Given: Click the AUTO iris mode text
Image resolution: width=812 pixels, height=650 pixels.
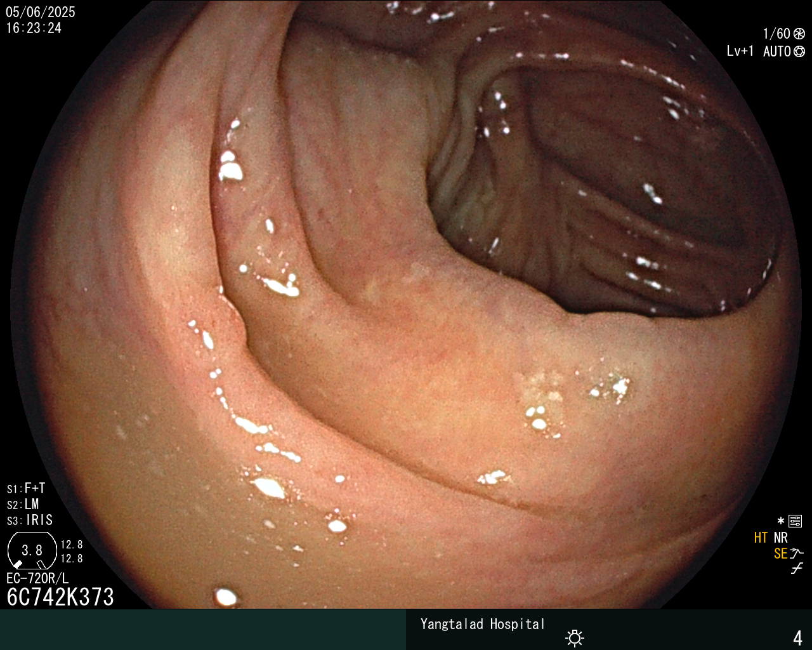Looking at the screenshot, I should click(777, 51).
